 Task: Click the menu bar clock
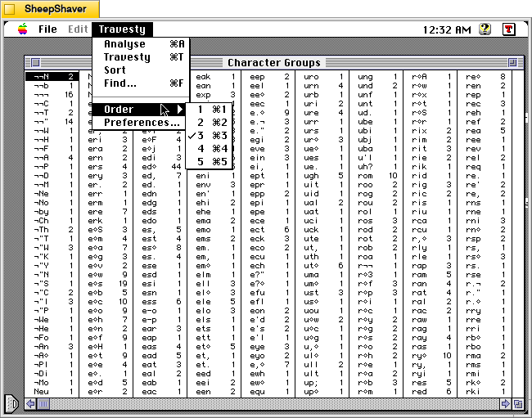coord(447,29)
